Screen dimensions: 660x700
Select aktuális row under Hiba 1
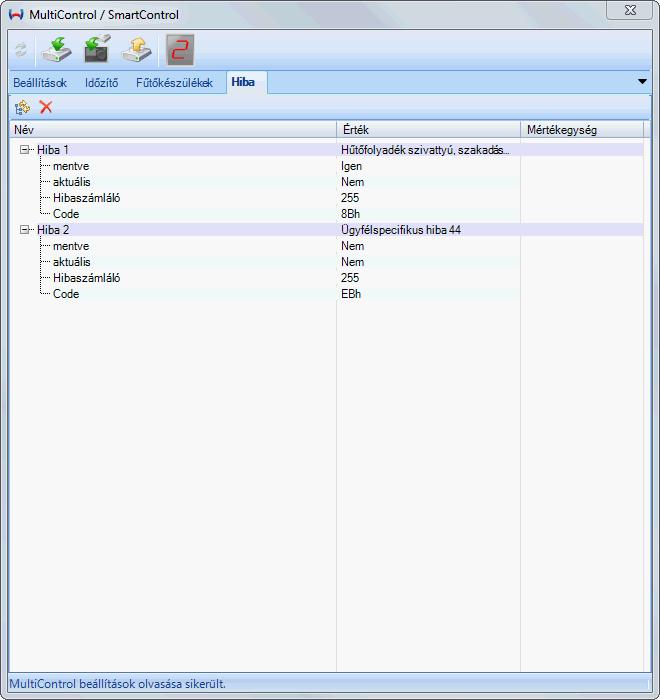click(x=326, y=182)
